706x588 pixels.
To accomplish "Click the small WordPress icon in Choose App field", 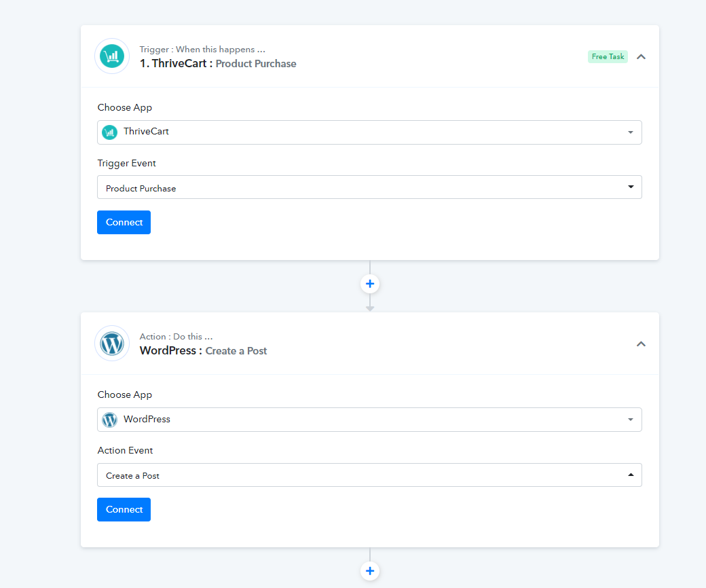I will pos(109,420).
